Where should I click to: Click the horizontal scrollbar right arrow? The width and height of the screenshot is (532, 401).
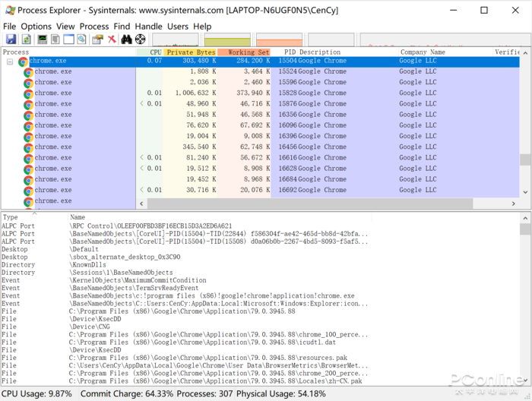[513, 204]
